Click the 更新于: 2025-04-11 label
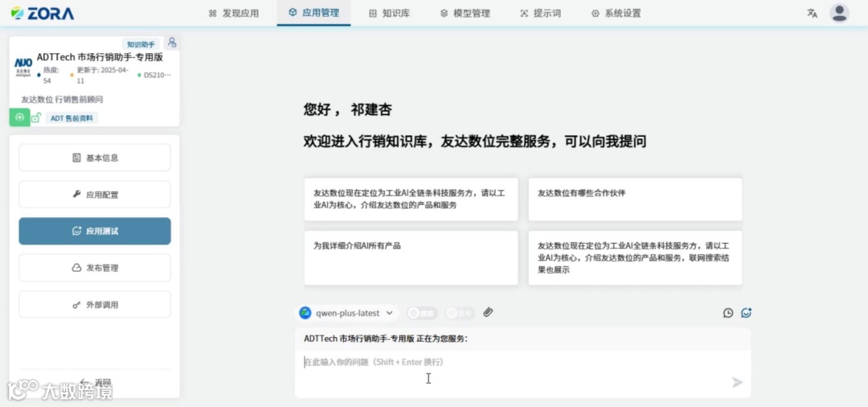This screenshot has height=407, width=868. point(101,76)
